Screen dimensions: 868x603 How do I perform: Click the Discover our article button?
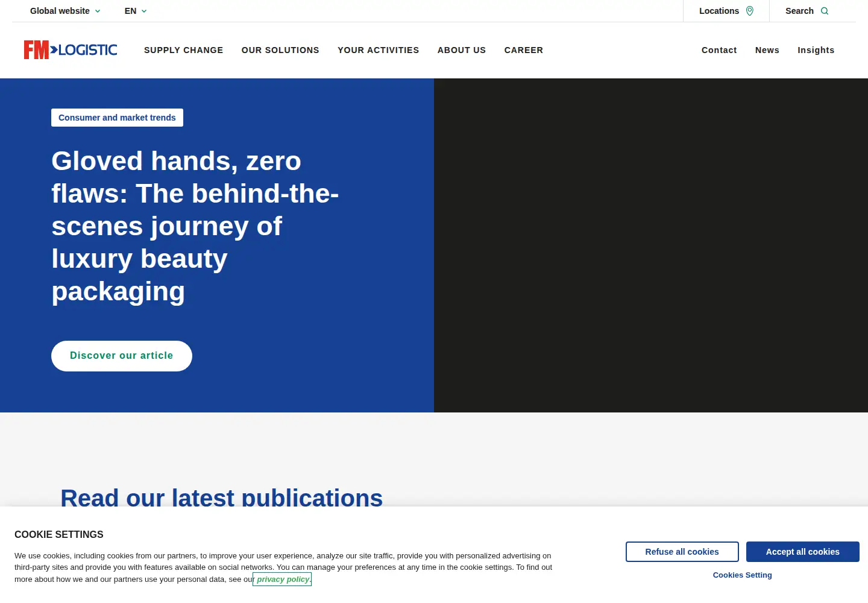coord(122,356)
